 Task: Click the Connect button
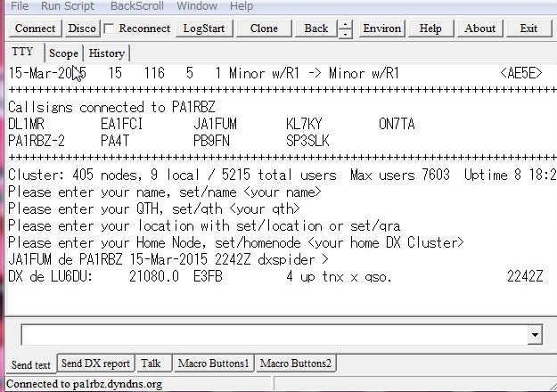(x=35, y=29)
